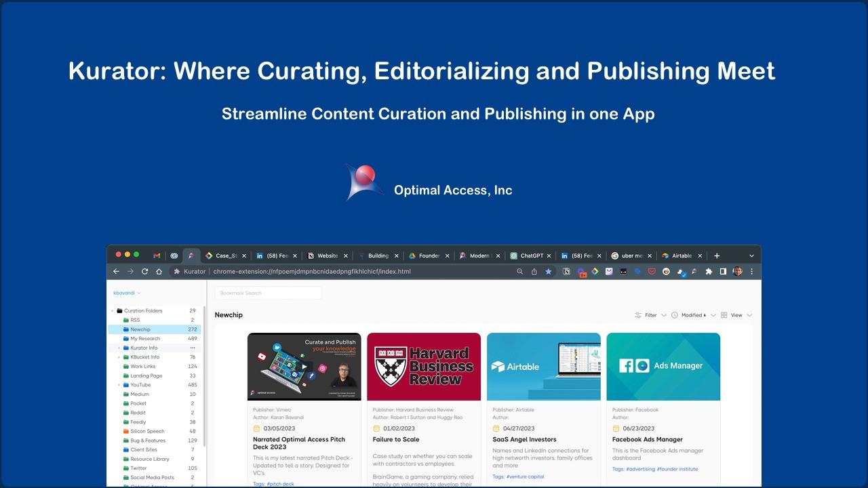
Task: Go back using the browser back arrow
Action: coord(116,271)
